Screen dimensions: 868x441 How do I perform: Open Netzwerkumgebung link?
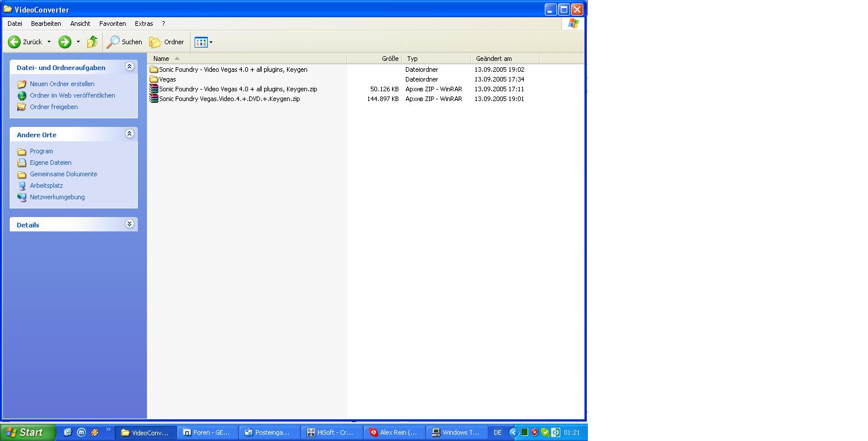(x=57, y=197)
